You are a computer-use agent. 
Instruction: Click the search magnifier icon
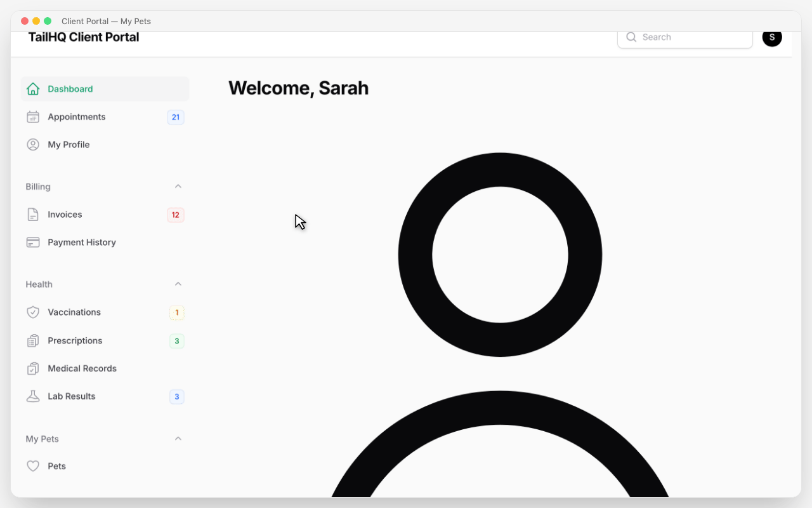[x=631, y=37]
